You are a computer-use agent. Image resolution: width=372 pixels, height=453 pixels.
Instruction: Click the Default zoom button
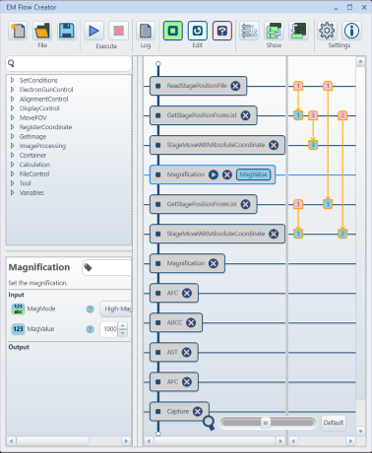pos(333,423)
